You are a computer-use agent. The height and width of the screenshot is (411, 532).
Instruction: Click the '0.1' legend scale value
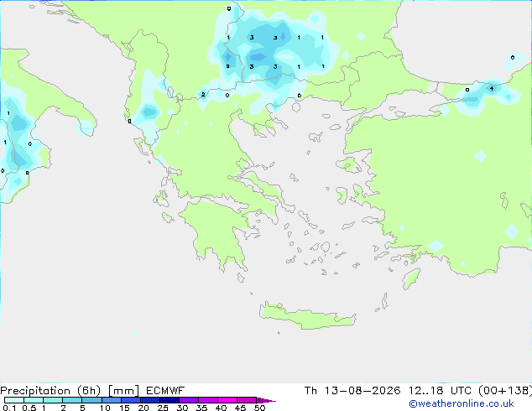9,408
